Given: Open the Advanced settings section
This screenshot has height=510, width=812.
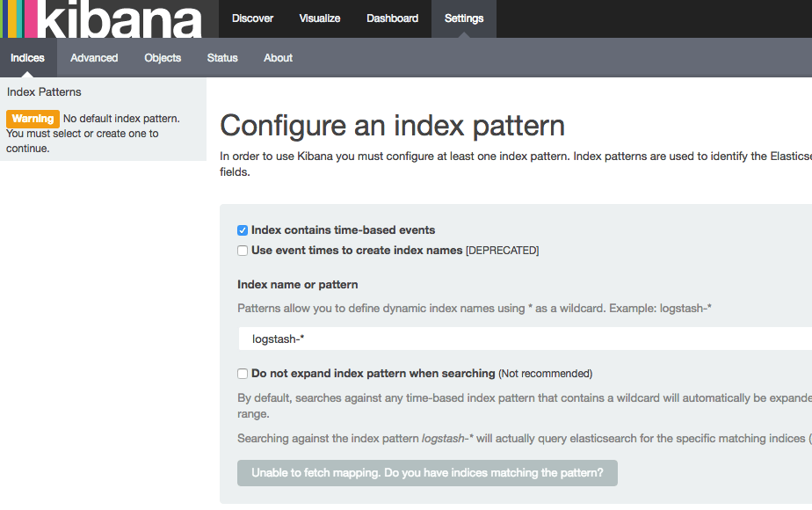Looking at the screenshot, I should [x=94, y=58].
